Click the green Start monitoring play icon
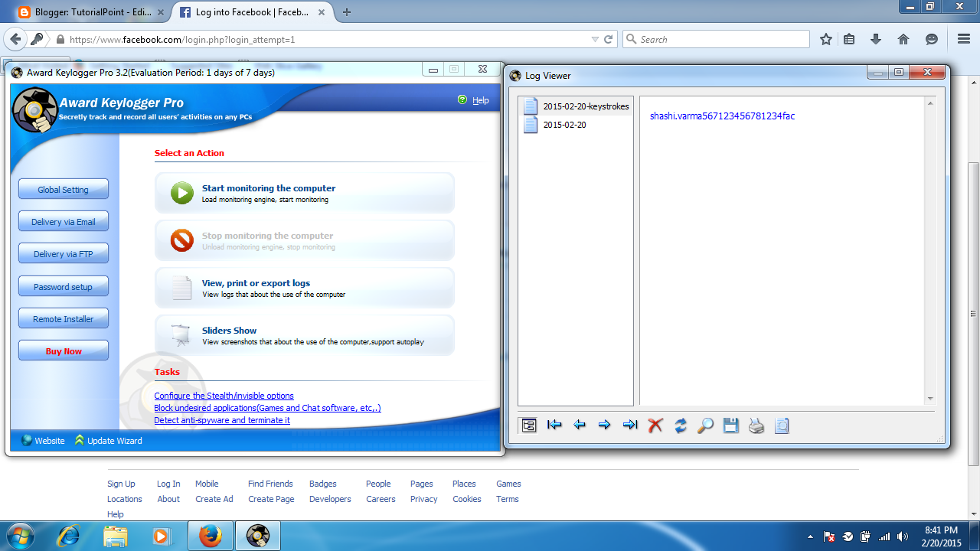Image resolution: width=980 pixels, height=551 pixels. tap(182, 193)
